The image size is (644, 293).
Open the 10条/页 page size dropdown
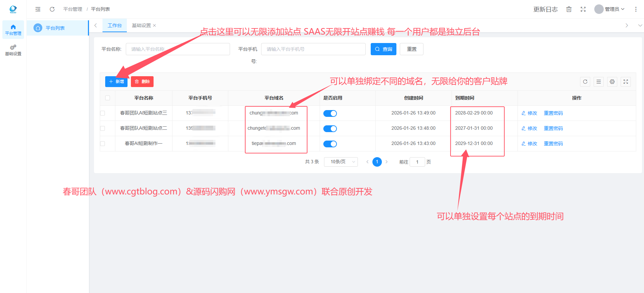(341, 162)
